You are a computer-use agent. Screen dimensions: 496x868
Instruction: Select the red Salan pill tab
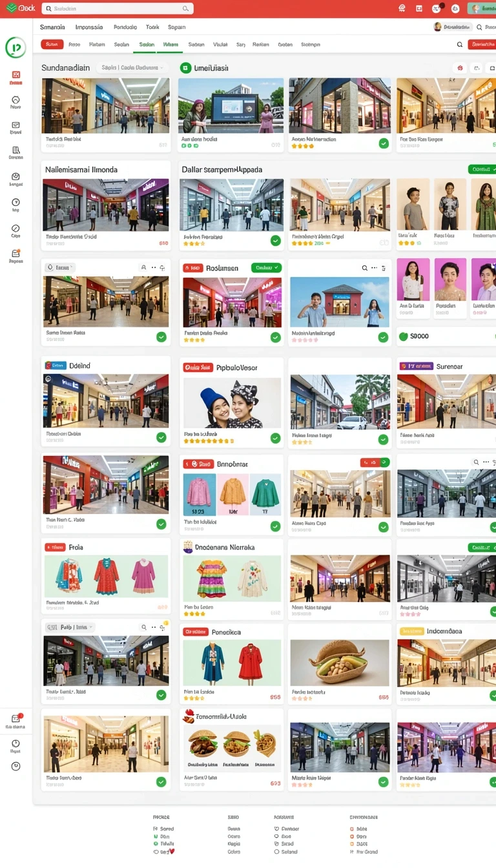[52, 45]
